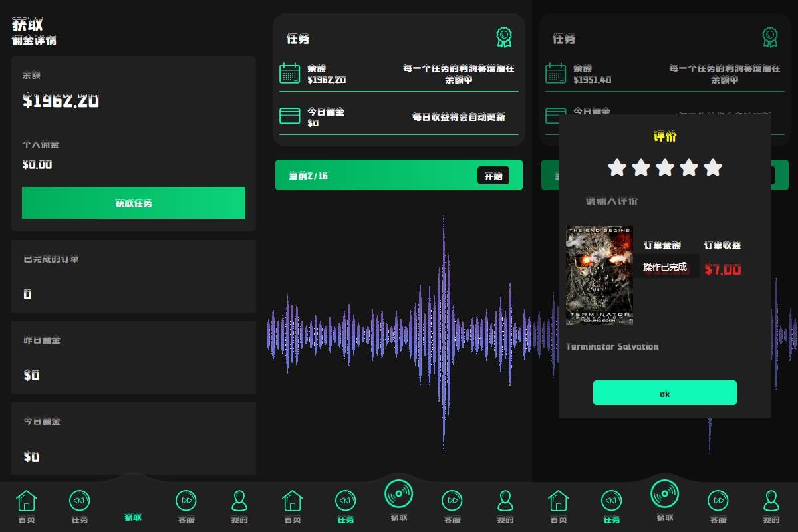Open 我的 profile icon in left panel

tap(239, 501)
